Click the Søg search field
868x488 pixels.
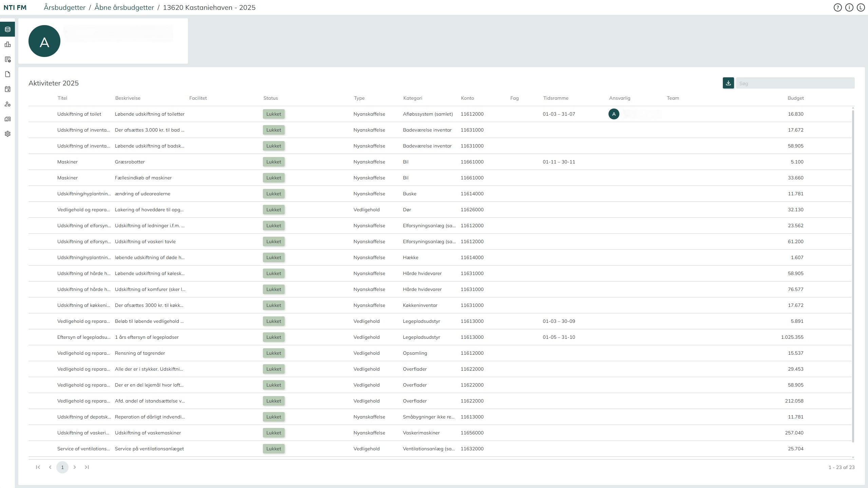795,83
